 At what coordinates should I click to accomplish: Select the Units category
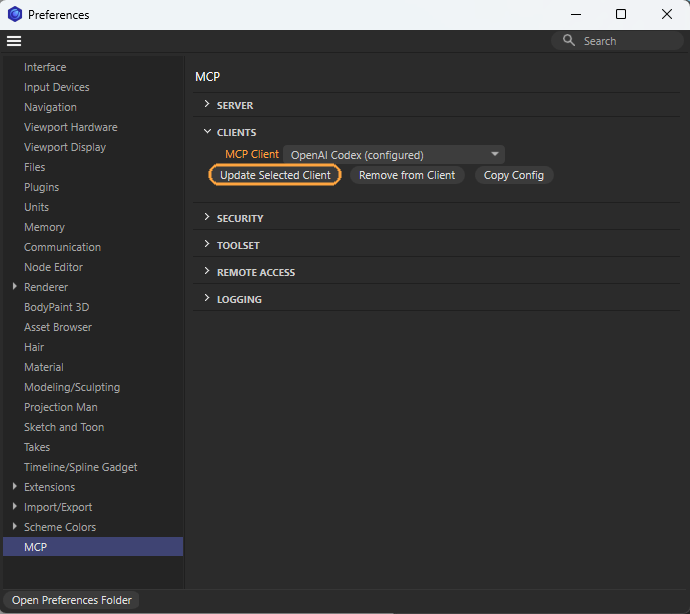[37, 207]
